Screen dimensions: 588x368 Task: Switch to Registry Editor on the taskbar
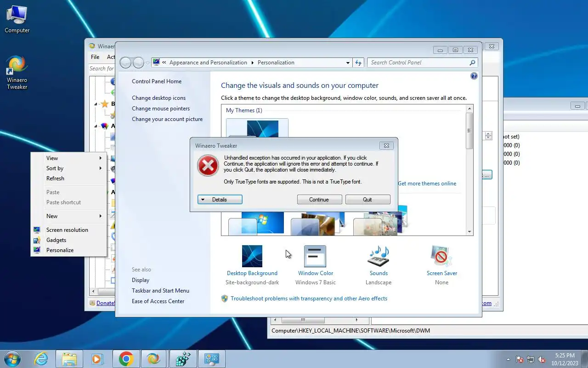[x=183, y=359]
